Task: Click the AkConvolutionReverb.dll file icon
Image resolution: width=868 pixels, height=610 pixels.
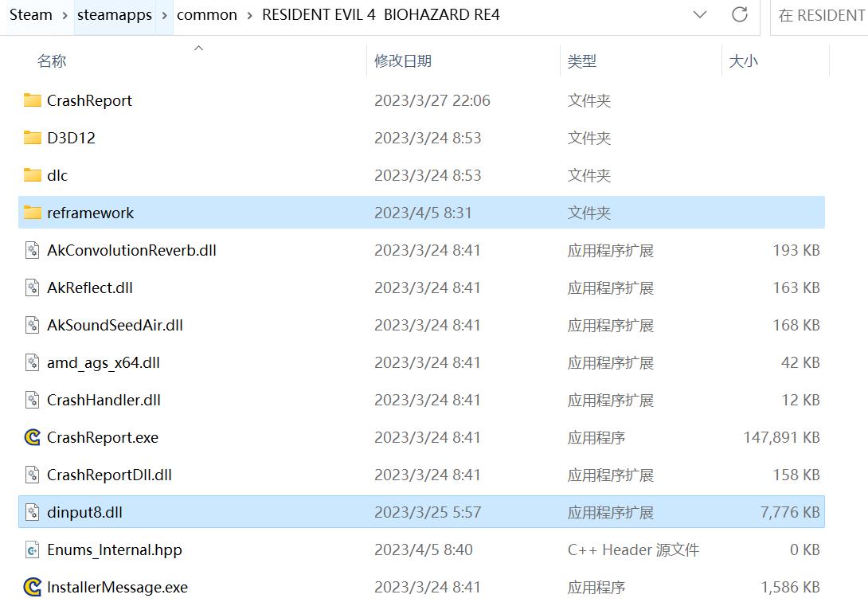Action: pyautogui.click(x=32, y=250)
